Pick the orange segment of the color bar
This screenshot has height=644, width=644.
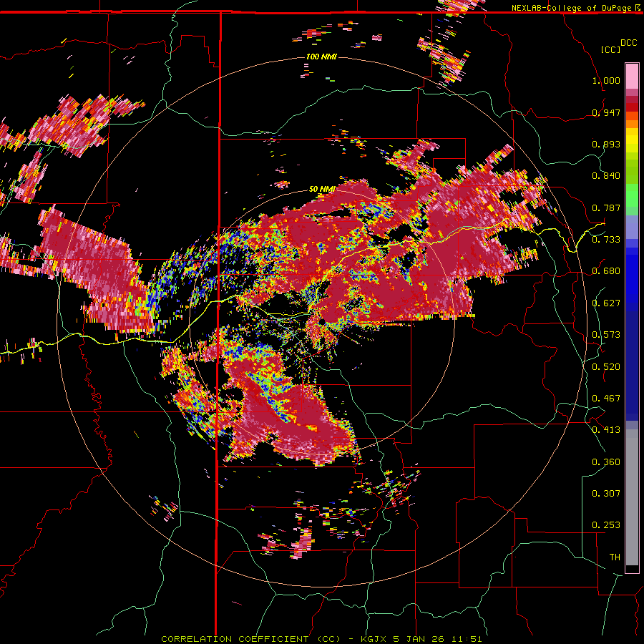pyautogui.click(x=632, y=124)
